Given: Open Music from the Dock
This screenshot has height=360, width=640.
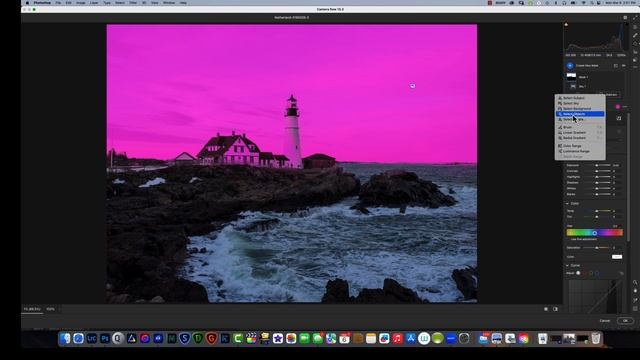Looking at the screenshot, I should pos(397,338).
